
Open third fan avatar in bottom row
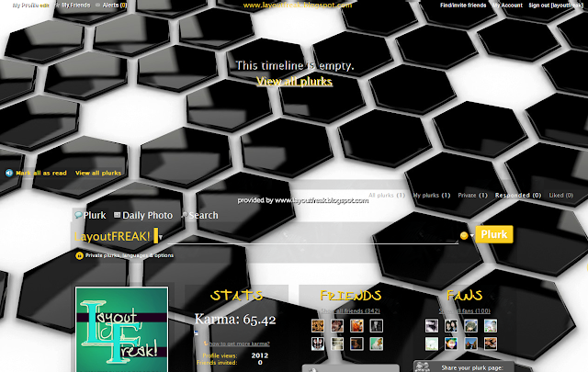pos(471,344)
